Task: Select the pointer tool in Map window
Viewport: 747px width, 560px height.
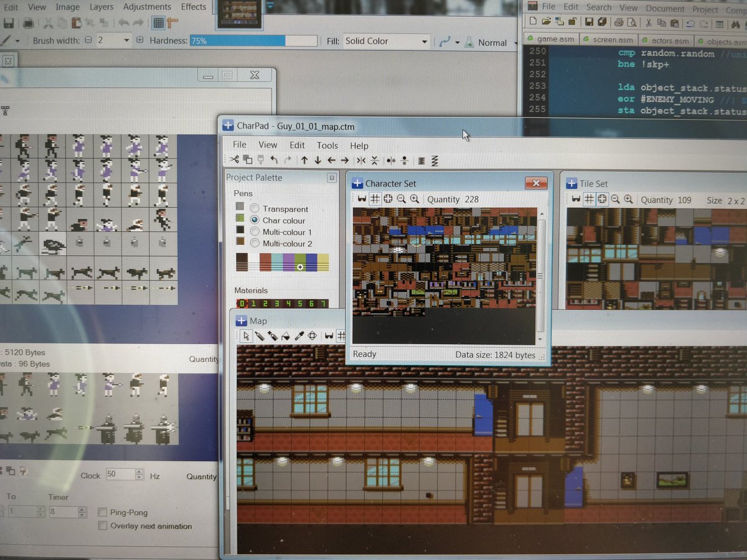Action: 247,336
